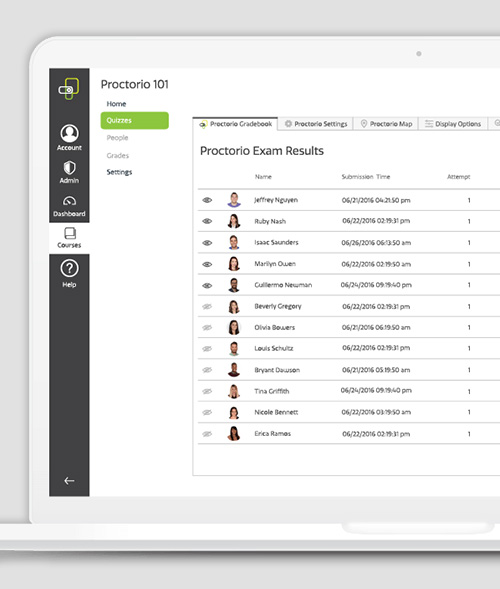
Task: Collapse the sidebar with the back arrow
Action: click(69, 480)
